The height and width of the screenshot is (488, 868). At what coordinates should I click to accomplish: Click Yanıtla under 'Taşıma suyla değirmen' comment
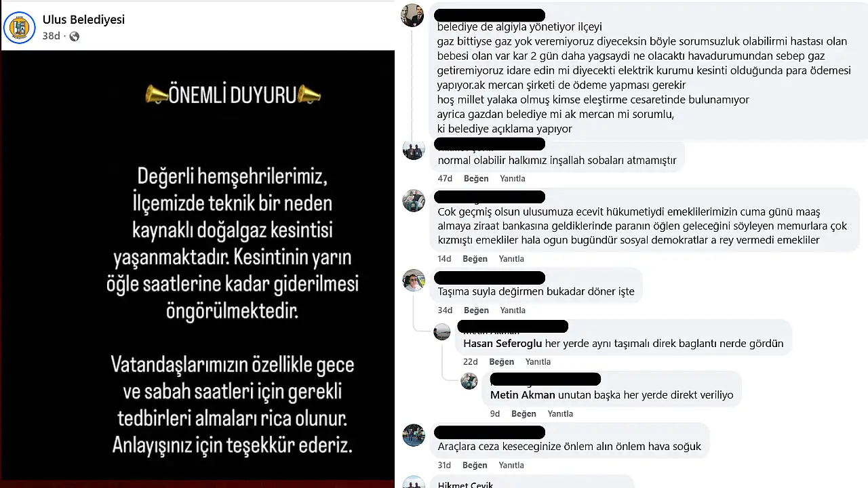[x=513, y=310]
